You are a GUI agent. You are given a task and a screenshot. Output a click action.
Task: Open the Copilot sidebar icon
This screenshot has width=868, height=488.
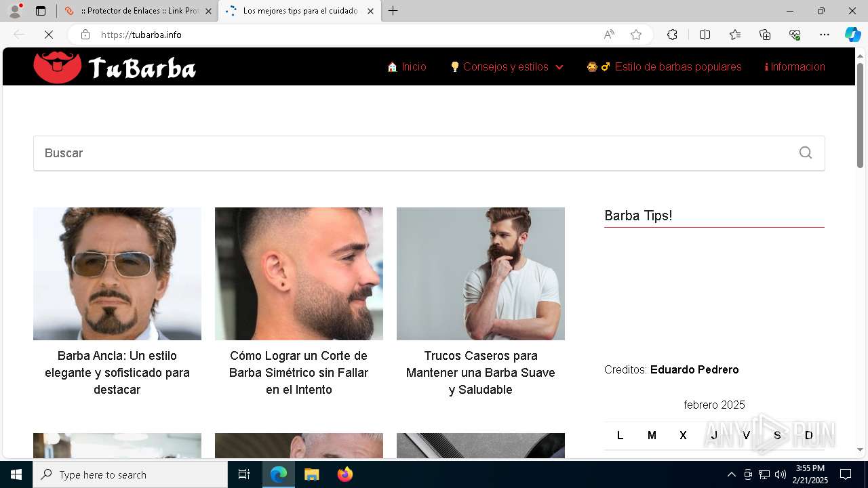852,35
